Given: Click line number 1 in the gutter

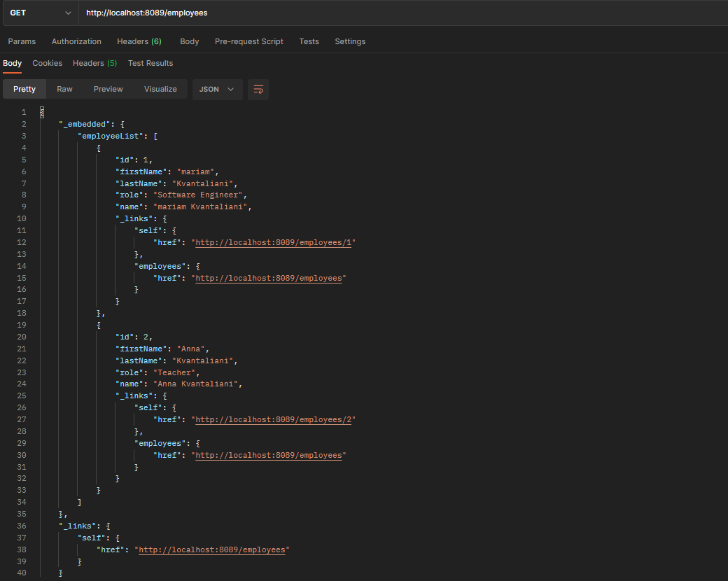Looking at the screenshot, I should [24, 113].
